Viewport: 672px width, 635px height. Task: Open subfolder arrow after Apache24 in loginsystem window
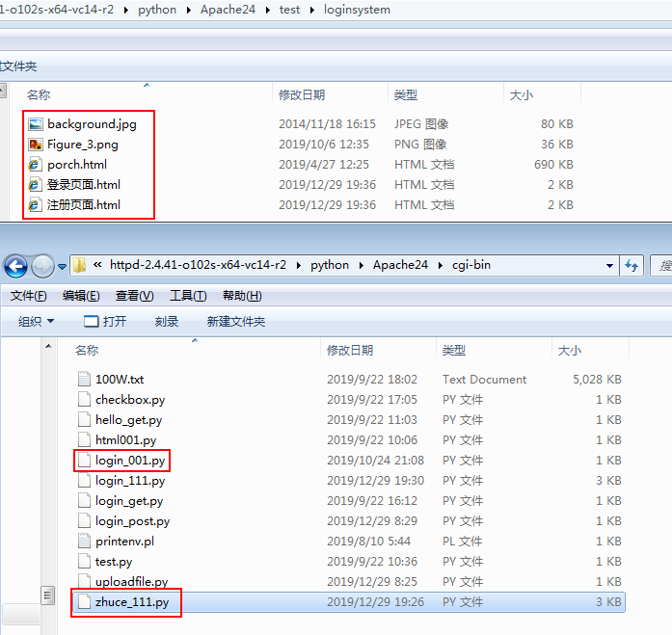[268, 10]
